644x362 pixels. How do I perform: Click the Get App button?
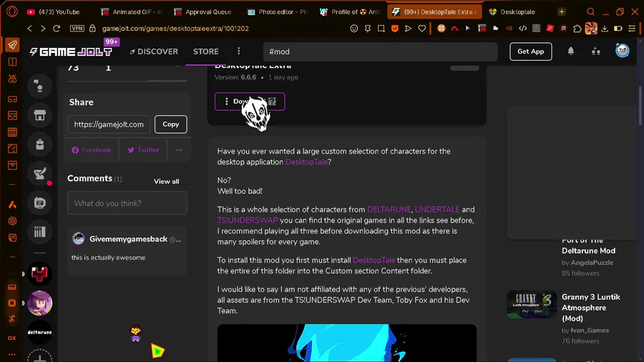531,52
